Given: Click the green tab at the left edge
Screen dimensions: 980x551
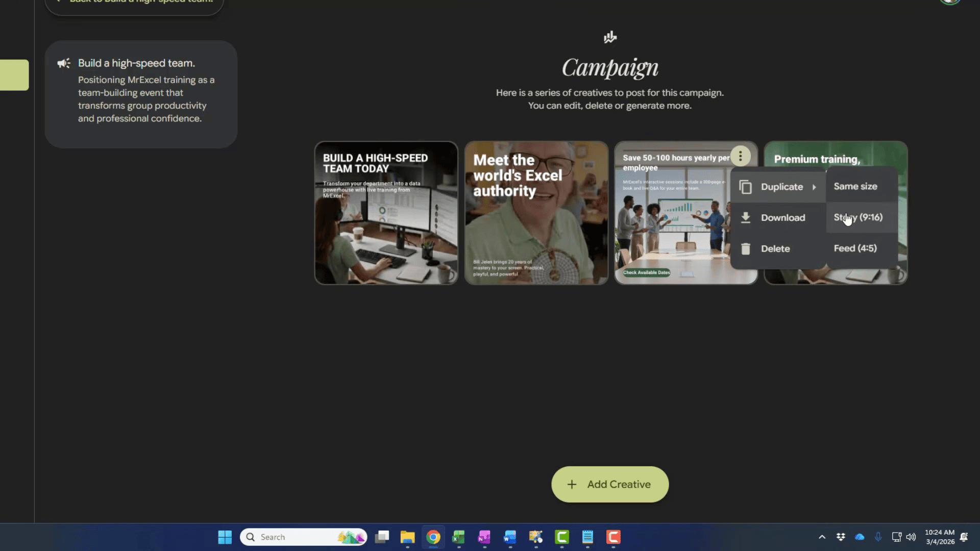Looking at the screenshot, I should click(x=14, y=75).
